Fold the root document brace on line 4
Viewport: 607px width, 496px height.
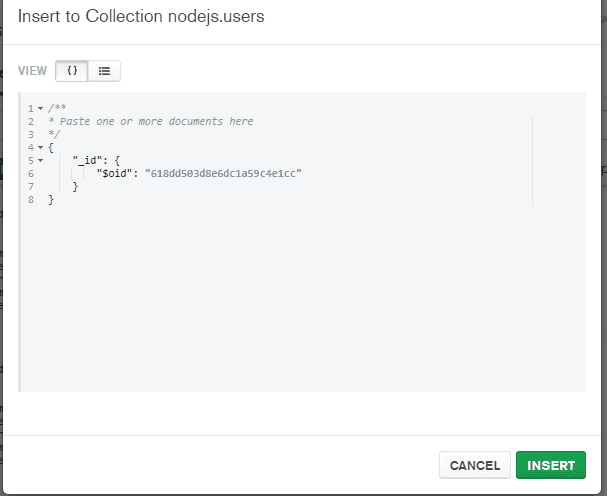point(41,148)
